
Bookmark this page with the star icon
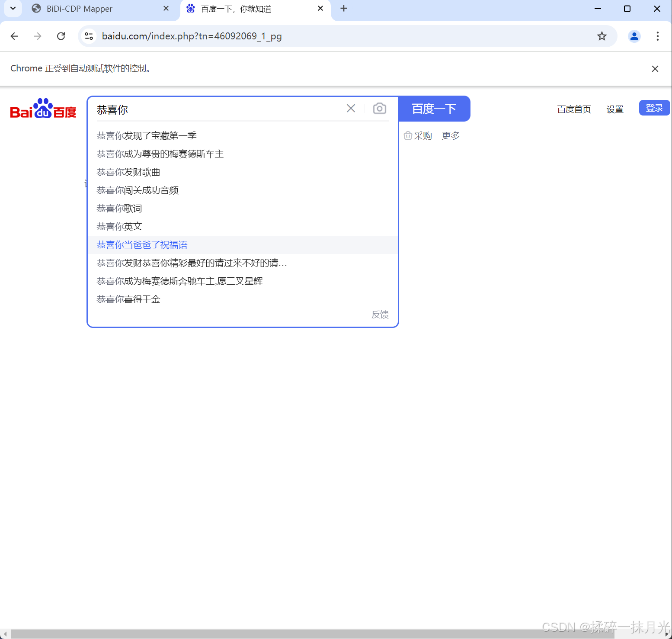pyautogui.click(x=602, y=36)
